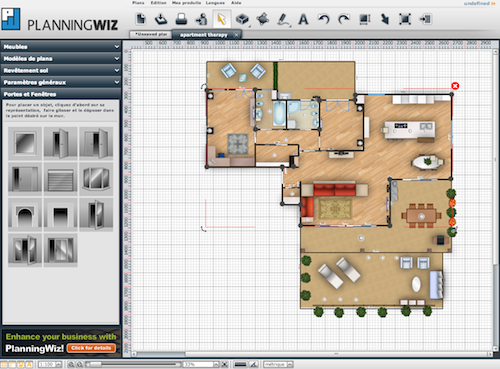Screen dimensions: 500x369
Task: Click the PlanningWiz logo
Action: [60, 20]
